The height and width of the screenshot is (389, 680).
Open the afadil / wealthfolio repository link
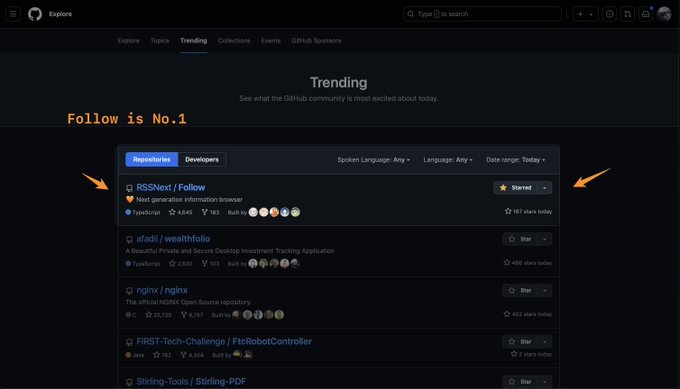(x=173, y=239)
